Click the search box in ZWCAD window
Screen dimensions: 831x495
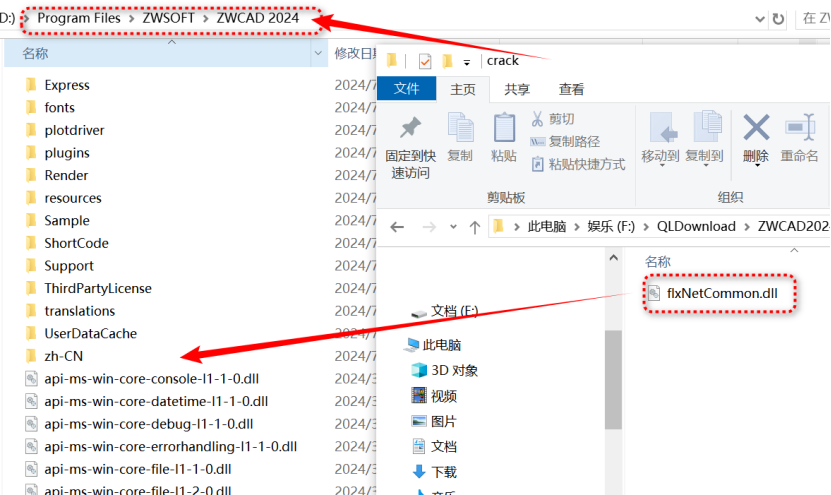(814, 19)
